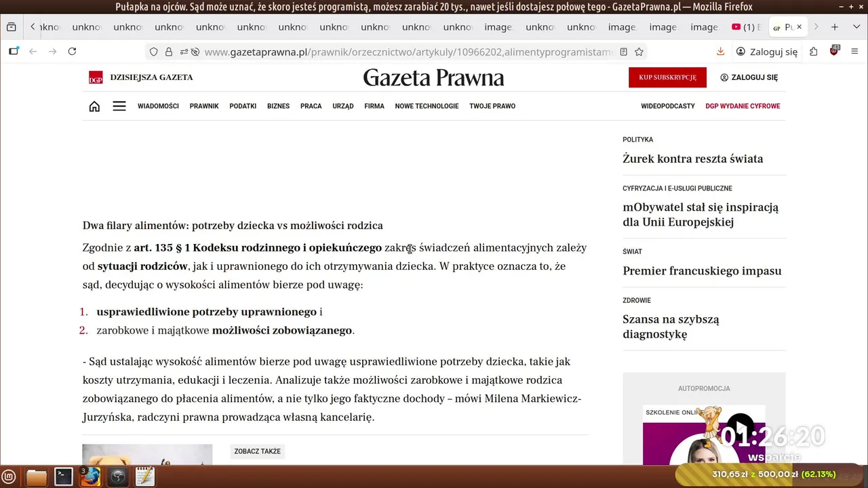The height and width of the screenshot is (488, 868).
Task: Open the terminal from taskbar
Action: (x=64, y=476)
